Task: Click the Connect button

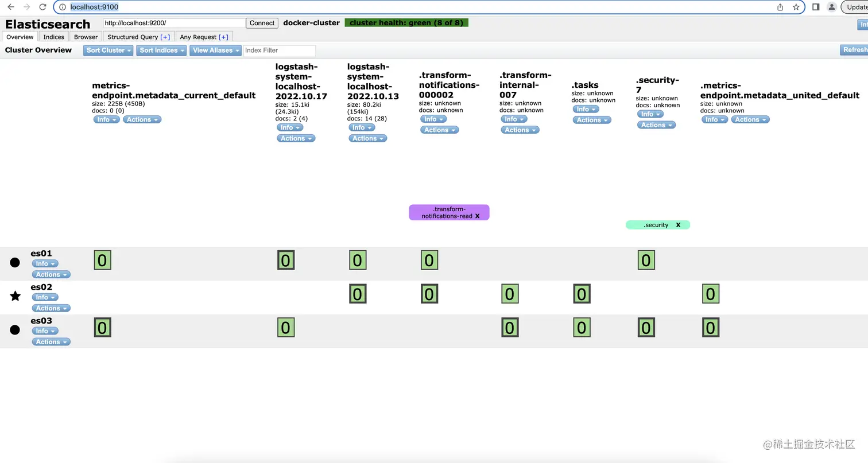Action: (x=262, y=23)
